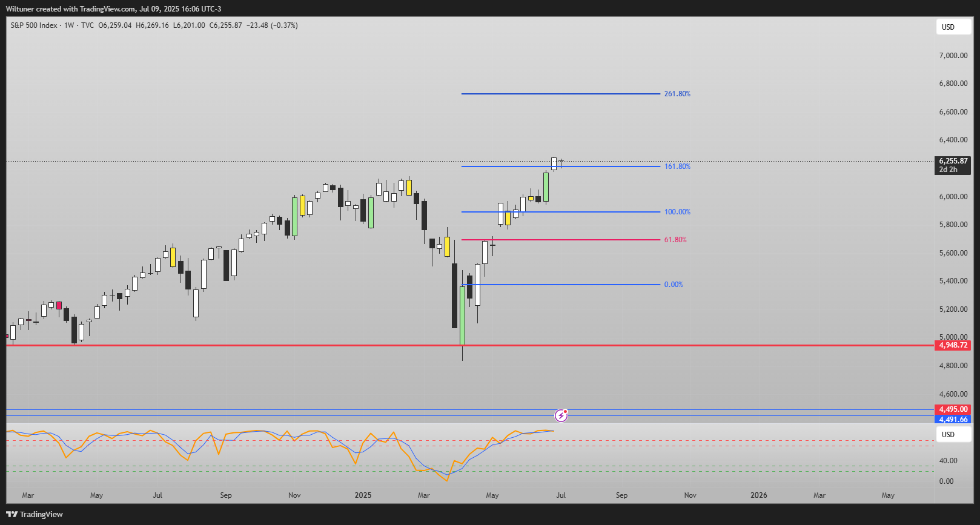Click the TVC exchange label in legend
This screenshot has width=980, height=525.
[87, 25]
